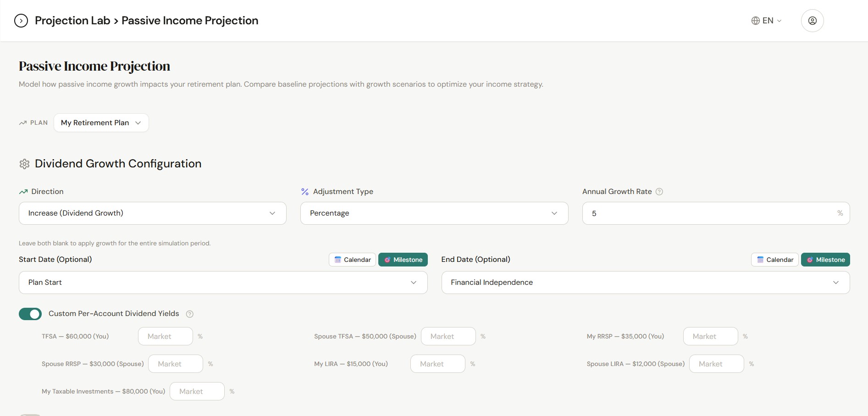Select Milestone mode for Start Date
This screenshot has width=868, height=416.
tap(403, 260)
